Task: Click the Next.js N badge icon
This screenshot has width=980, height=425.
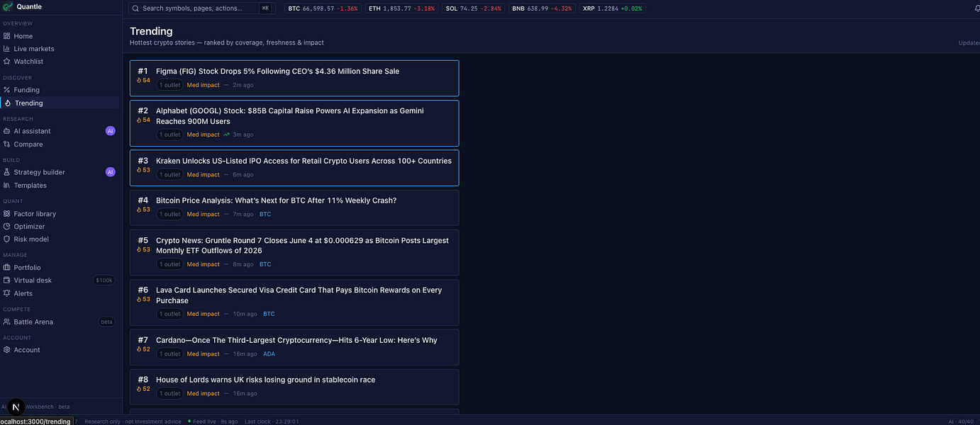Action: click(x=15, y=407)
